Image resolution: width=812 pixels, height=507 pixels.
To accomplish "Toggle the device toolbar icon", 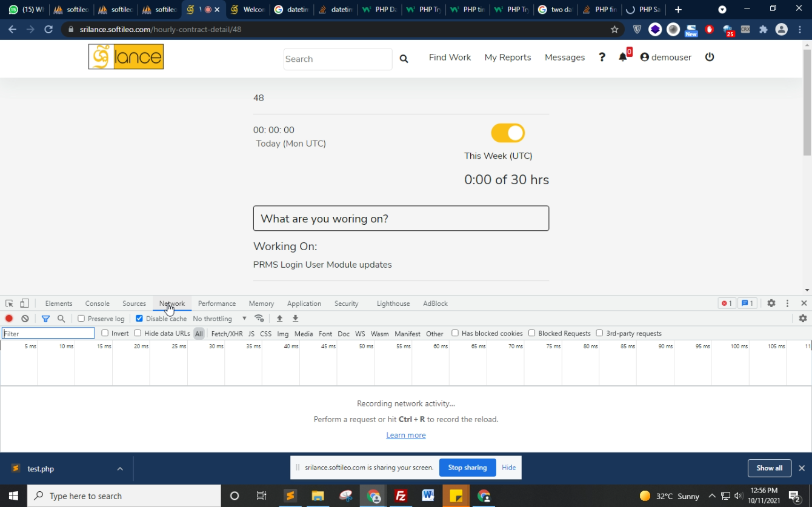I will tap(25, 303).
